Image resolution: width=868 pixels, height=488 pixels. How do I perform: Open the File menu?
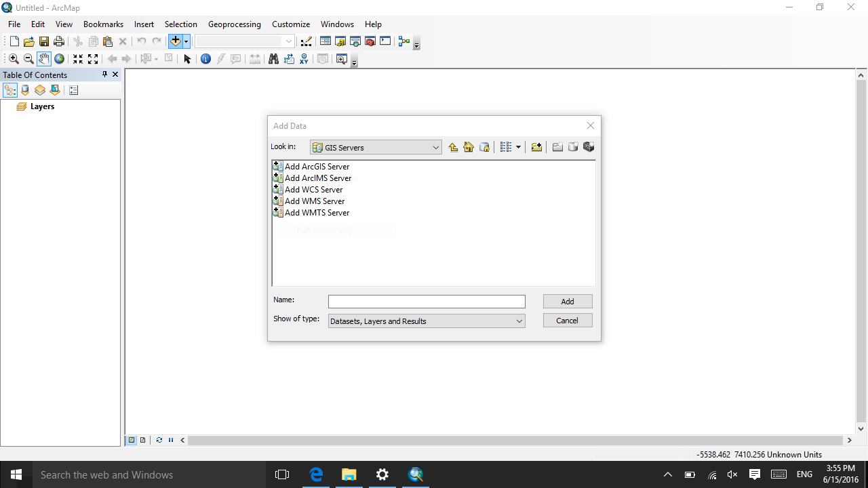point(14,24)
